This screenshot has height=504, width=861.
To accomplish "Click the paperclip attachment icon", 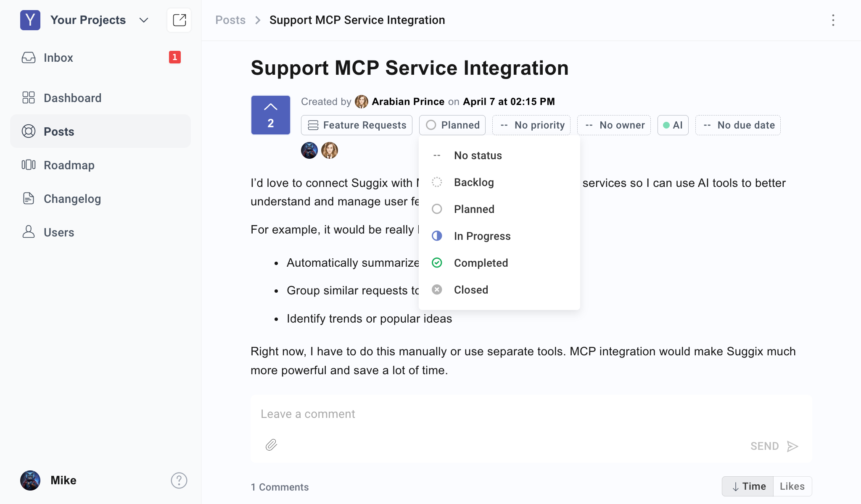I will click(x=272, y=445).
